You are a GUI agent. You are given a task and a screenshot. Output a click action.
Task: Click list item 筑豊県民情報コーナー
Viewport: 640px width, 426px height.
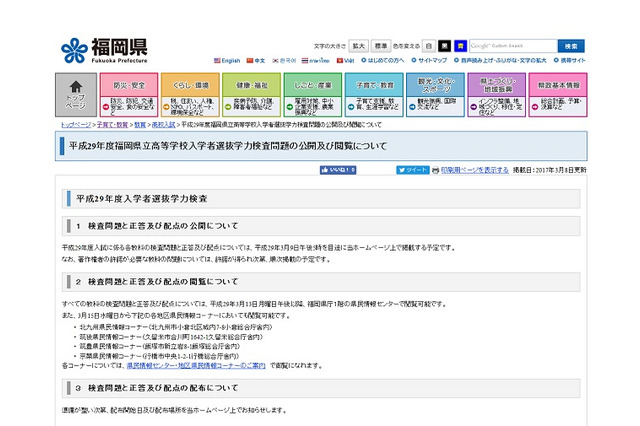coord(159,346)
